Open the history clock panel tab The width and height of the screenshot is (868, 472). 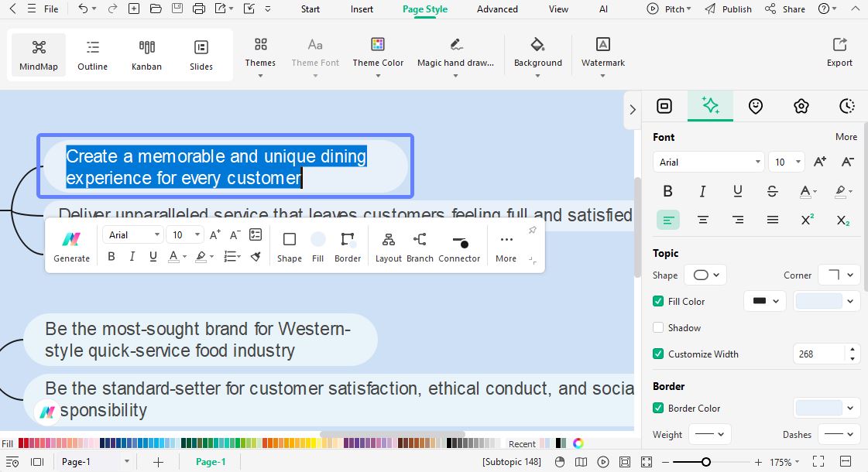point(846,106)
